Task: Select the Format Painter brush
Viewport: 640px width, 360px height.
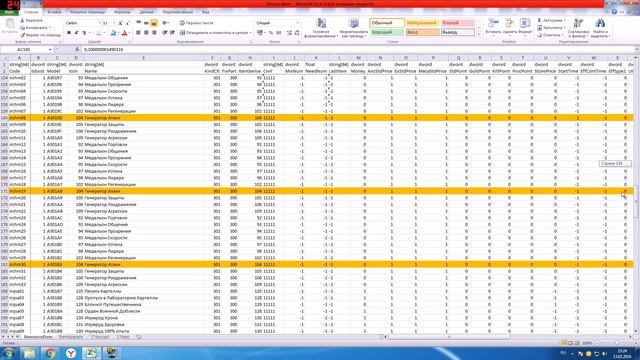Action: tap(40, 35)
